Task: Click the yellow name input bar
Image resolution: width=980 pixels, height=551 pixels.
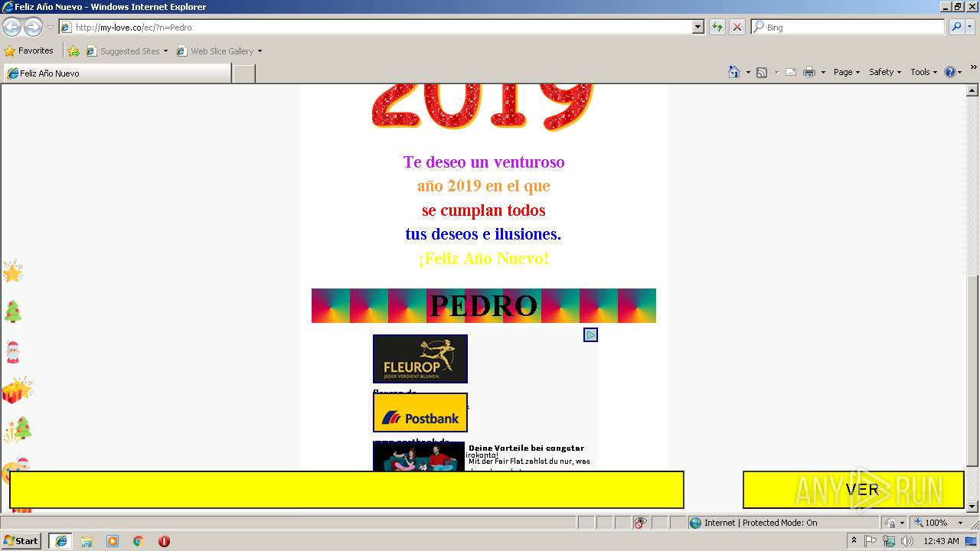Action: click(347, 490)
